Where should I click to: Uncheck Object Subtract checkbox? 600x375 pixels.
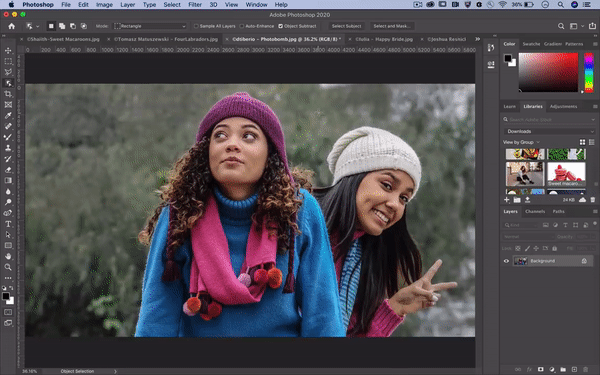280,26
